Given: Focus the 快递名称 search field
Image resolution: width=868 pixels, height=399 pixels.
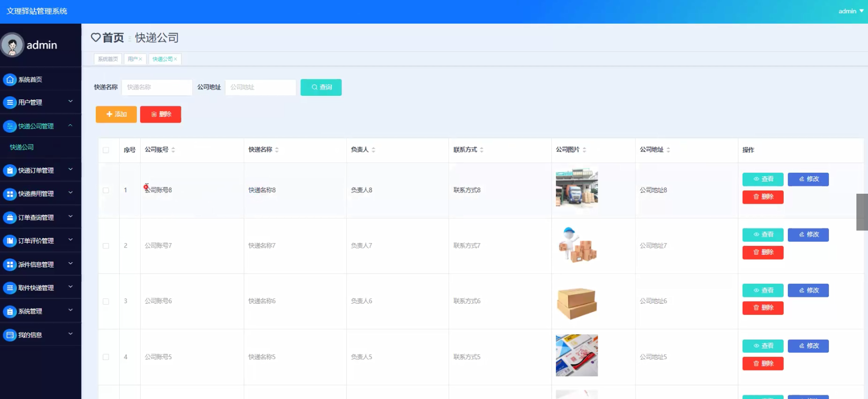Looking at the screenshot, I should pos(157,87).
